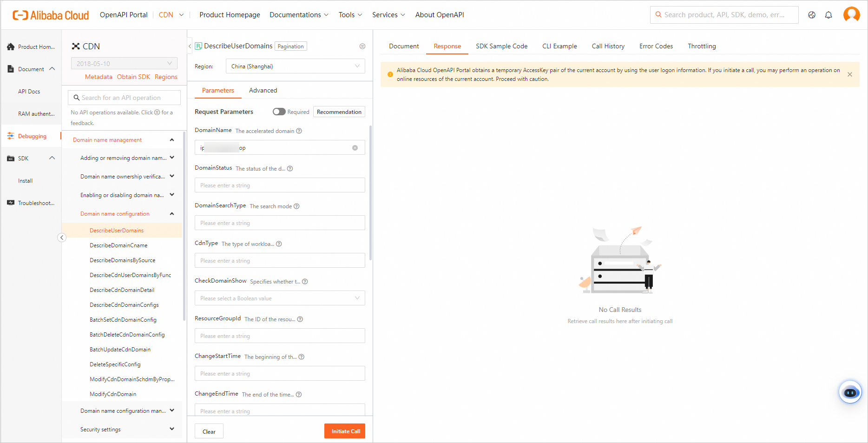Screen dimensions: 868x443
Task: Open the API version 2018-05-10 dropdown
Action: pos(124,63)
